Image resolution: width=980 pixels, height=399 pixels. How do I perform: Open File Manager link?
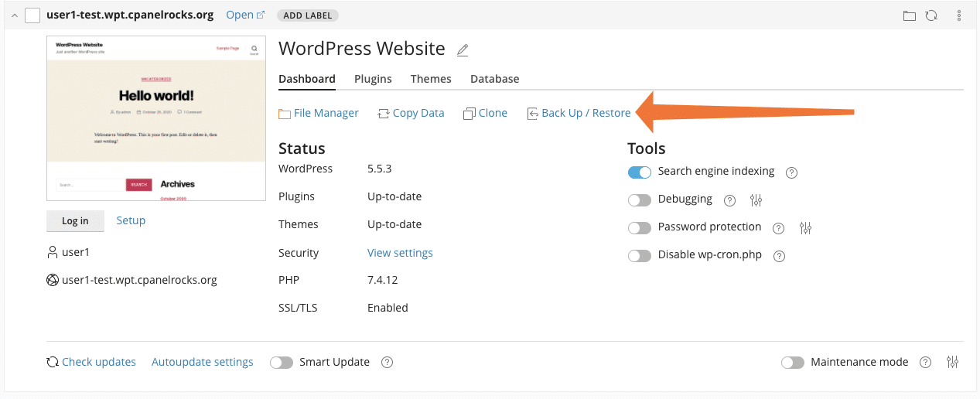(319, 113)
